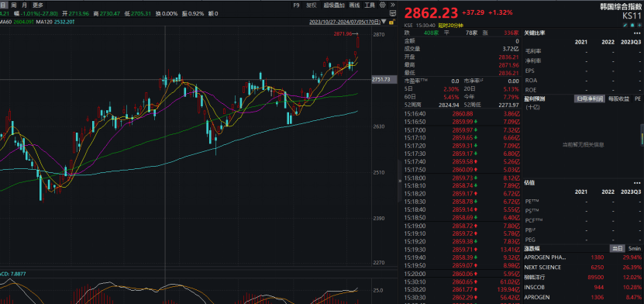Click the bell alert icon under KS11
The width and height of the screenshot is (644, 304).
[632, 25]
